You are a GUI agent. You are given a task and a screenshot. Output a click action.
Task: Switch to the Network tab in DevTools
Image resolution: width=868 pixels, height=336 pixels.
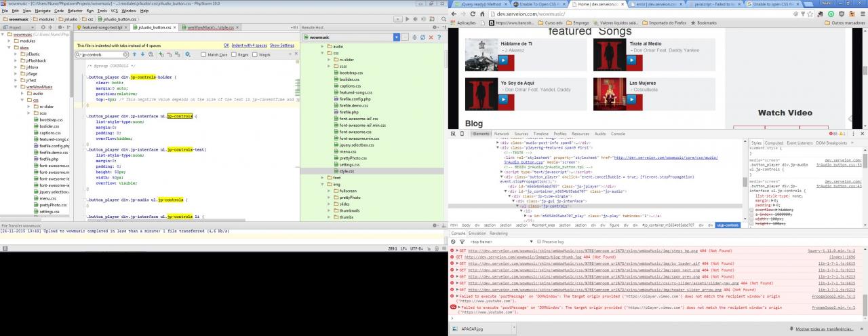501,134
